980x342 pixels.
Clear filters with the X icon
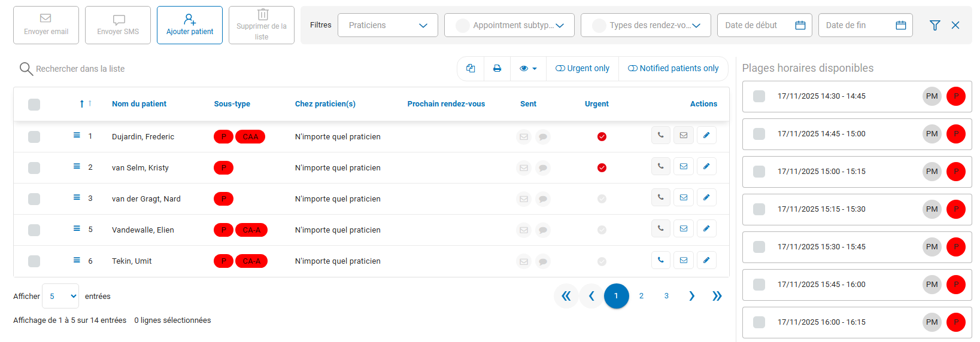point(955,25)
